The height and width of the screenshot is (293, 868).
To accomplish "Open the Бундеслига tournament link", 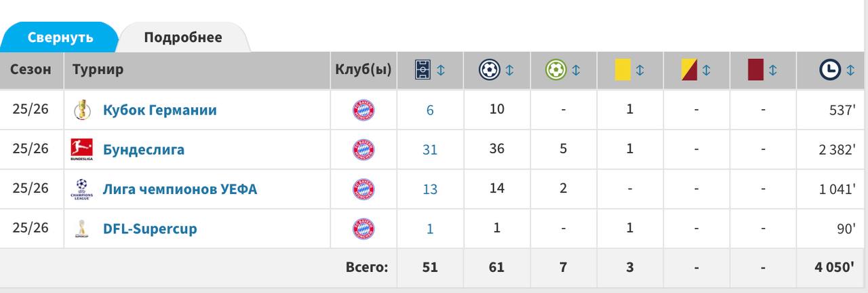I will pos(144,149).
